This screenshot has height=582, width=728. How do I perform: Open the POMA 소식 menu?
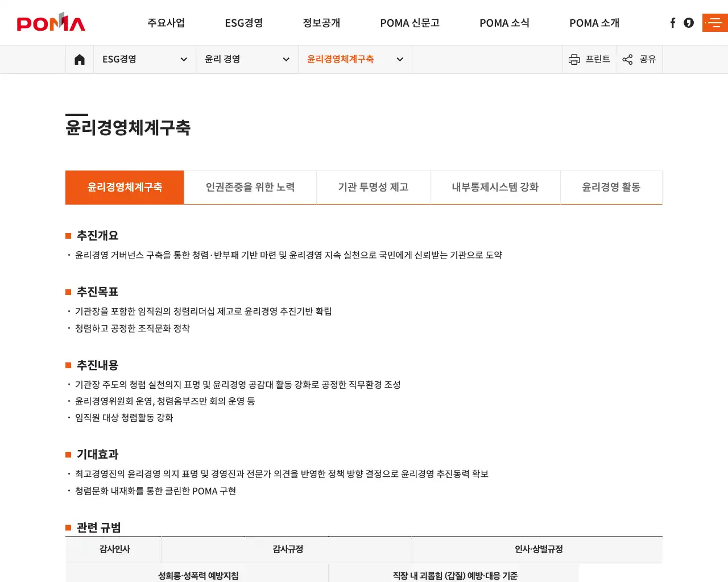point(504,23)
